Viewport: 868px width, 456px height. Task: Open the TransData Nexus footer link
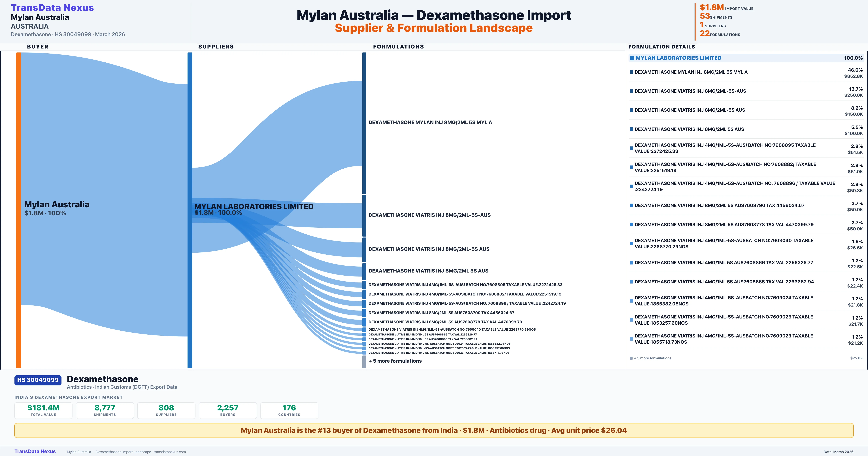tap(35, 451)
